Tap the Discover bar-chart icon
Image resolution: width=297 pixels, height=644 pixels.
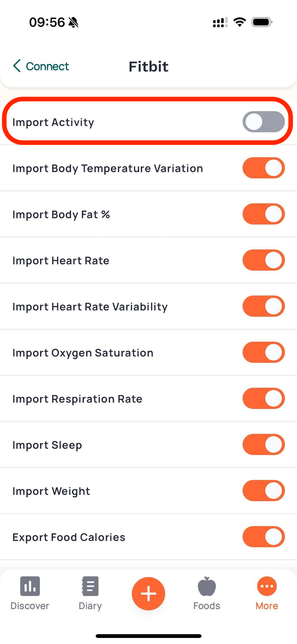click(x=30, y=586)
